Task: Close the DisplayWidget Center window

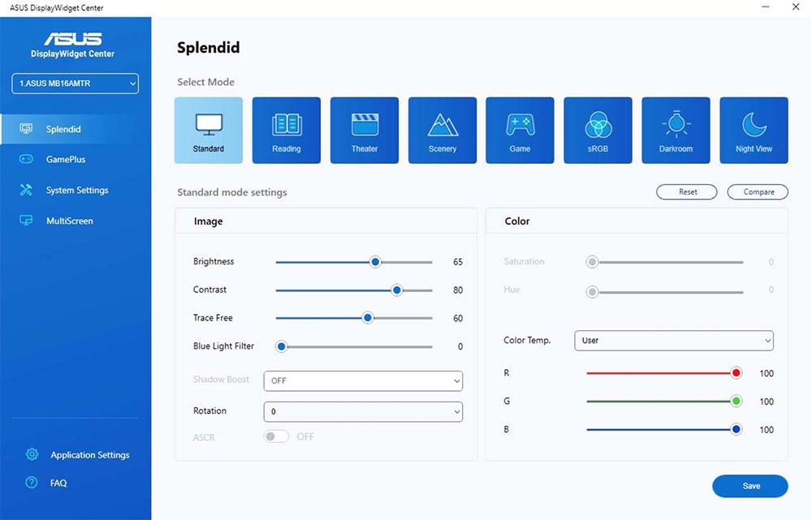Action: click(796, 7)
